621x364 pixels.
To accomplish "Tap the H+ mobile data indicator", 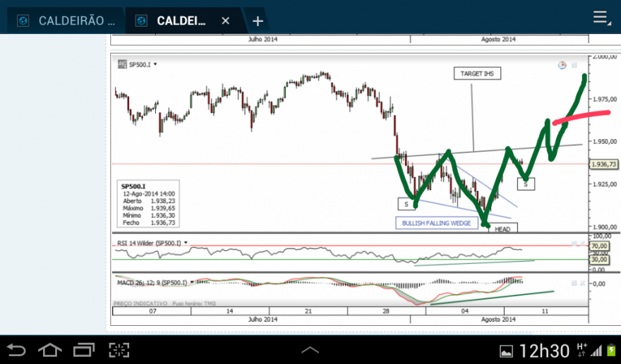I will 582,350.
